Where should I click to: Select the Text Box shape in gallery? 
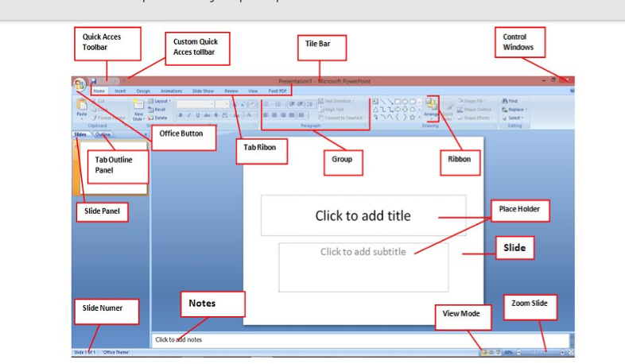(x=375, y=102)
